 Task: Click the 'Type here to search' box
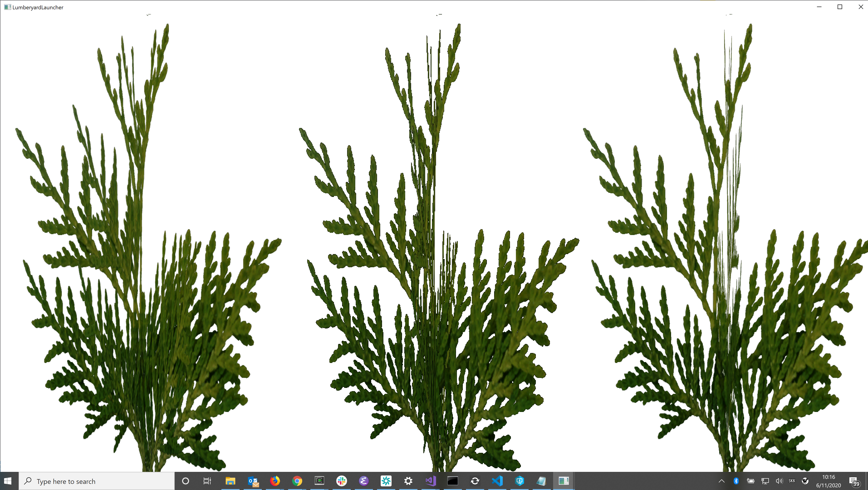[x=98, y=481]
